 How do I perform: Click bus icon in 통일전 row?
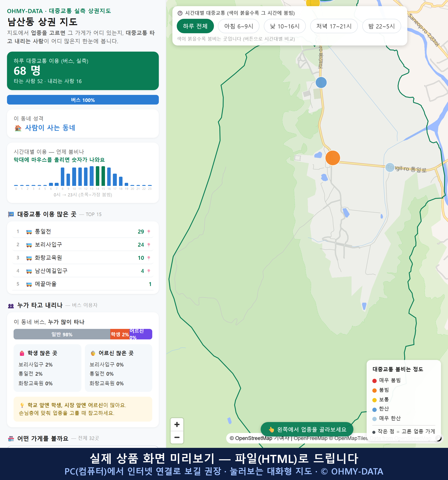point(29,232)
